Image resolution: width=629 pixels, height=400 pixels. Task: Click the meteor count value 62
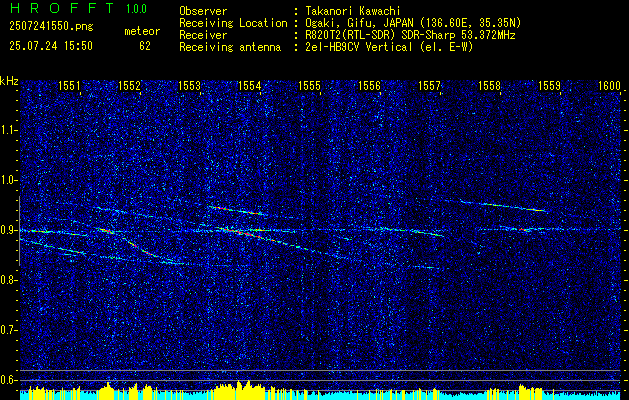[145, 46]
